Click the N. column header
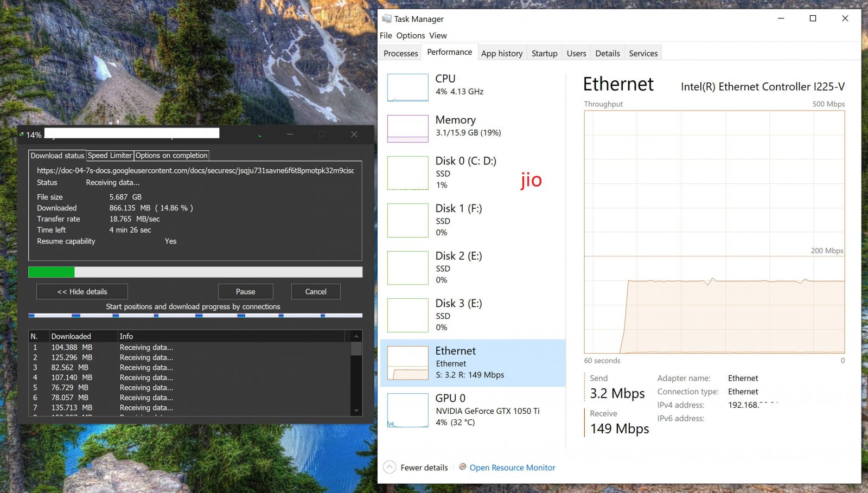The width and height of the screenshot is (868, 493). (39, 336)
